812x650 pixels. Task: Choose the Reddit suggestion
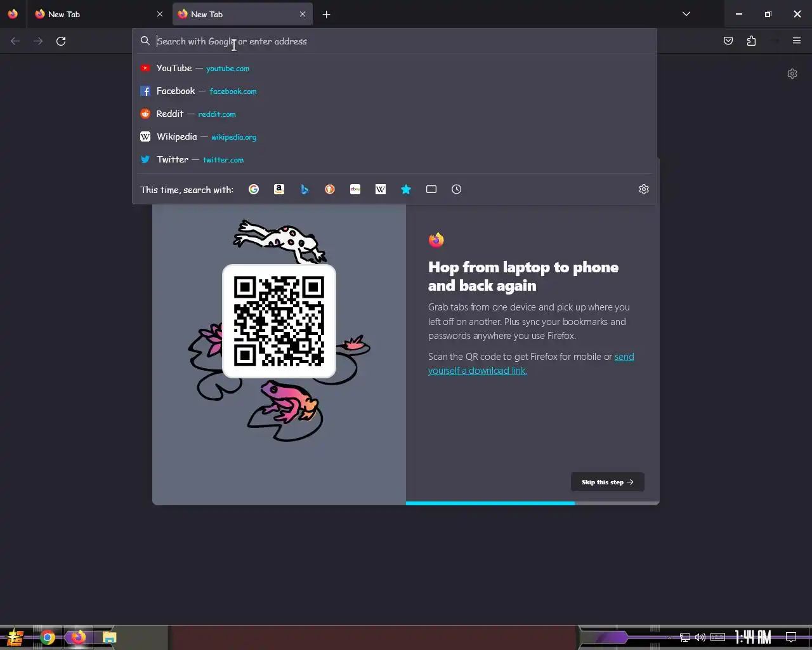point(395,114)
